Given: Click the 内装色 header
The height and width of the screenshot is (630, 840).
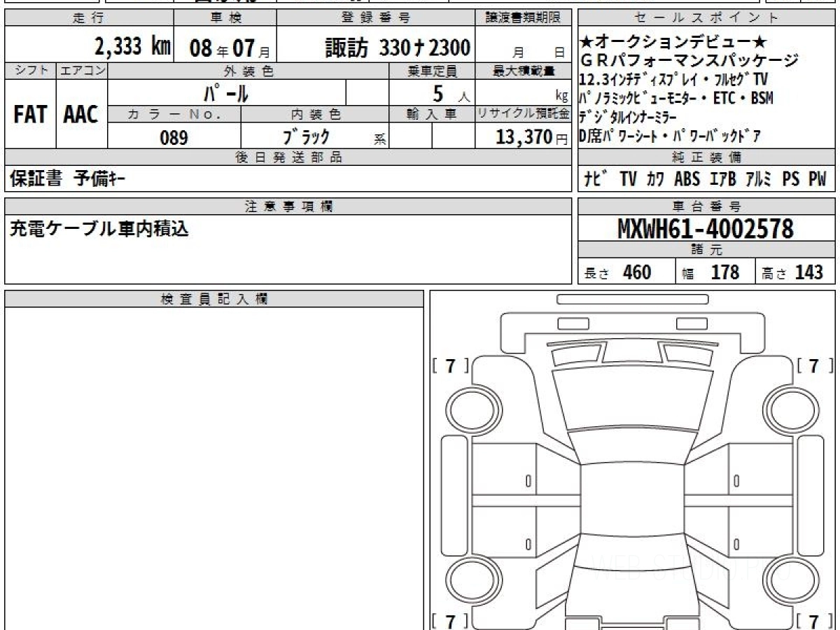Looking at the screenshot, I should coord(315,114).
